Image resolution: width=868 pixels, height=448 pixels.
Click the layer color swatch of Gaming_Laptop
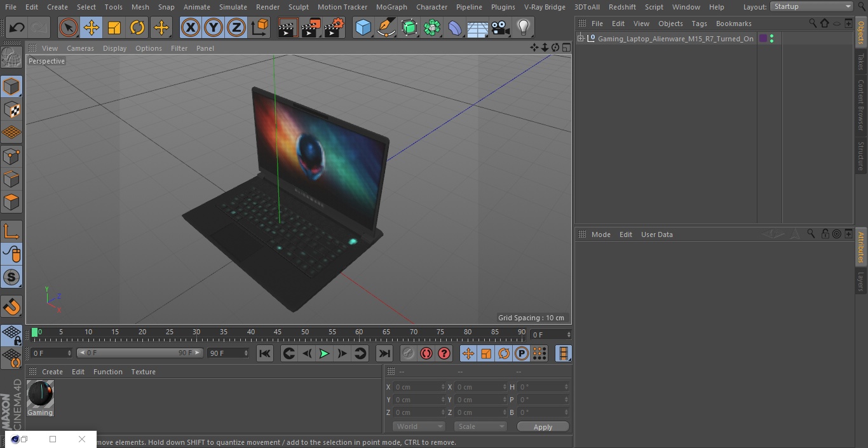coord(763,39)
